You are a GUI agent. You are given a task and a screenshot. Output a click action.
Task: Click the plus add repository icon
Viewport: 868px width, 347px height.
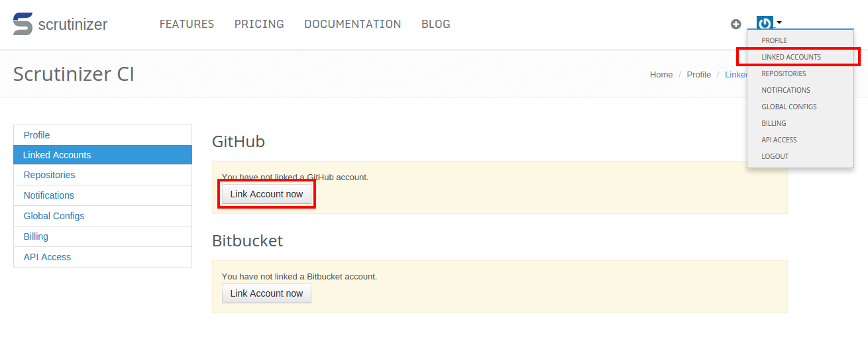coord(735,25)
